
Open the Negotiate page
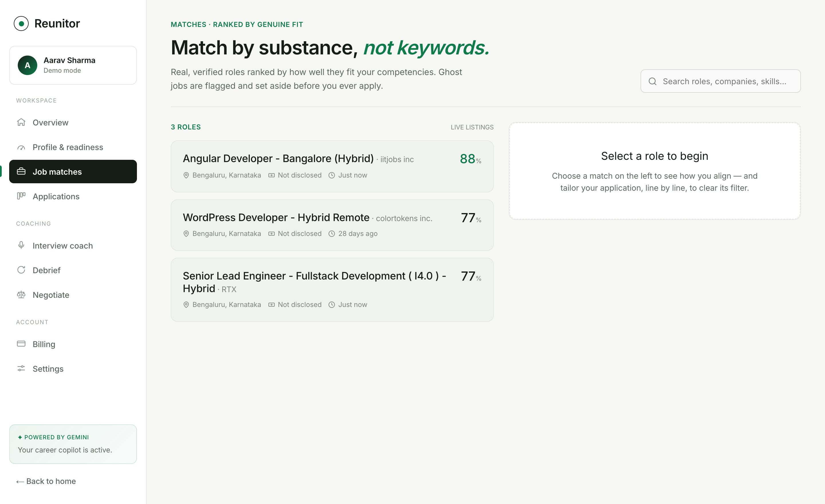tap(73, 295)
